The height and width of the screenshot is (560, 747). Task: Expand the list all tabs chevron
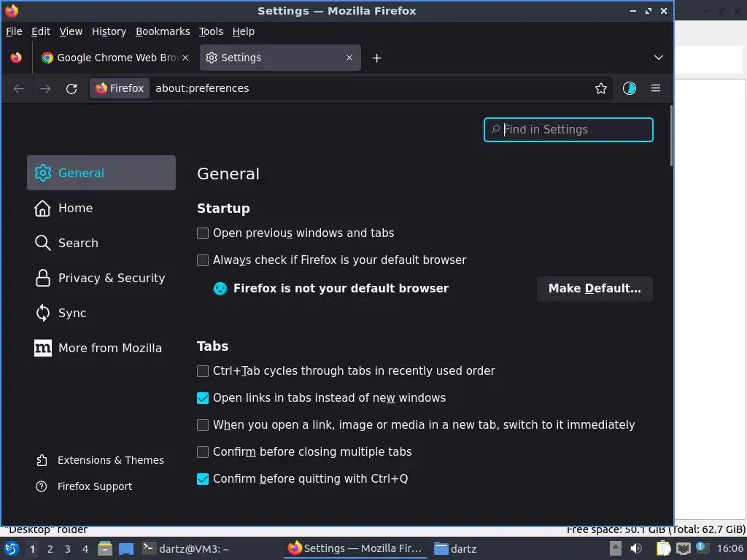click(659, 58)
